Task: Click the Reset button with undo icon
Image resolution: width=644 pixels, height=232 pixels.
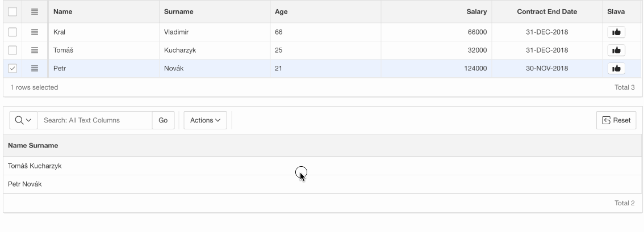Action: 616,120
